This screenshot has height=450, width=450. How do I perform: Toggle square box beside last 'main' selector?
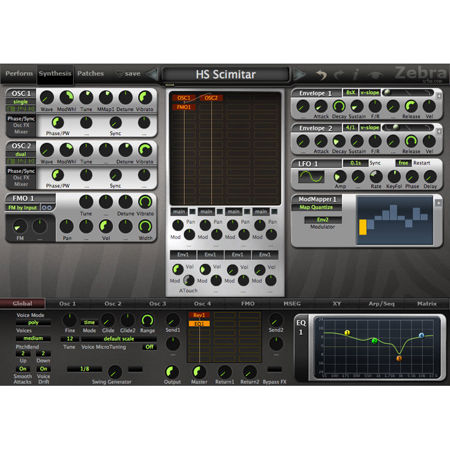click(x=274, y=211)
